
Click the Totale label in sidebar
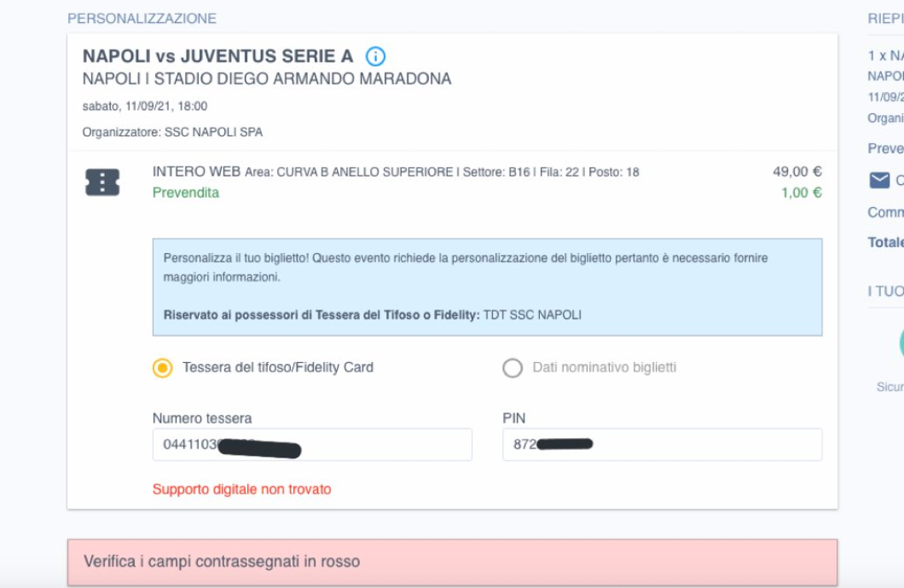pos(885,243)
